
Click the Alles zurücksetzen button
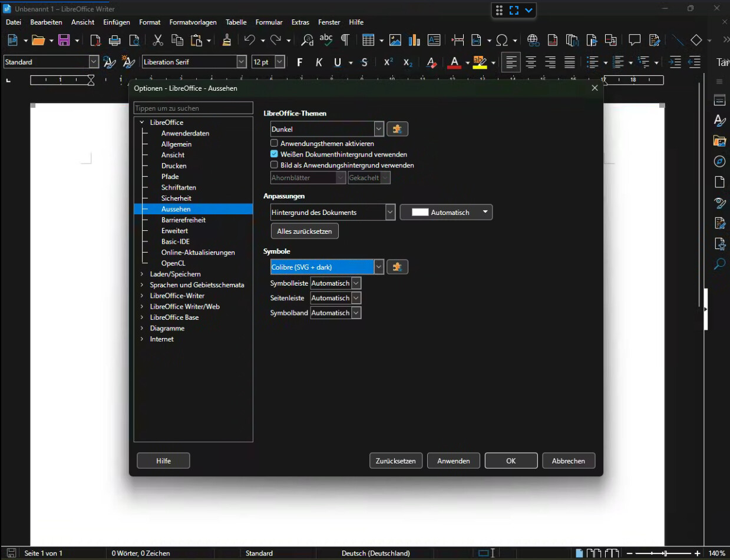point(304,231)
